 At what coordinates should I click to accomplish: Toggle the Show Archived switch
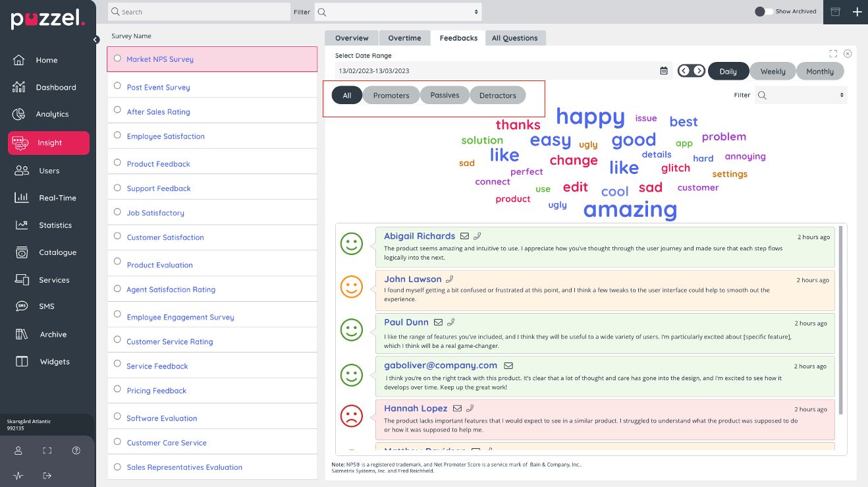pos(763,12)
